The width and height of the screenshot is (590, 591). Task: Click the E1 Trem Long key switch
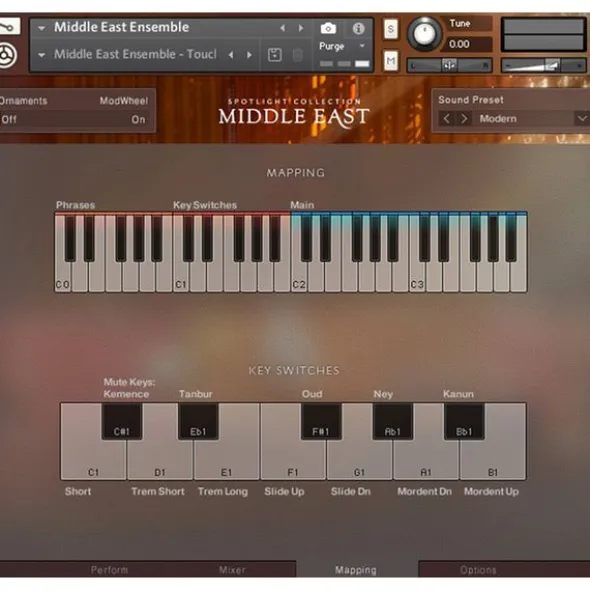tap(227, 460)
